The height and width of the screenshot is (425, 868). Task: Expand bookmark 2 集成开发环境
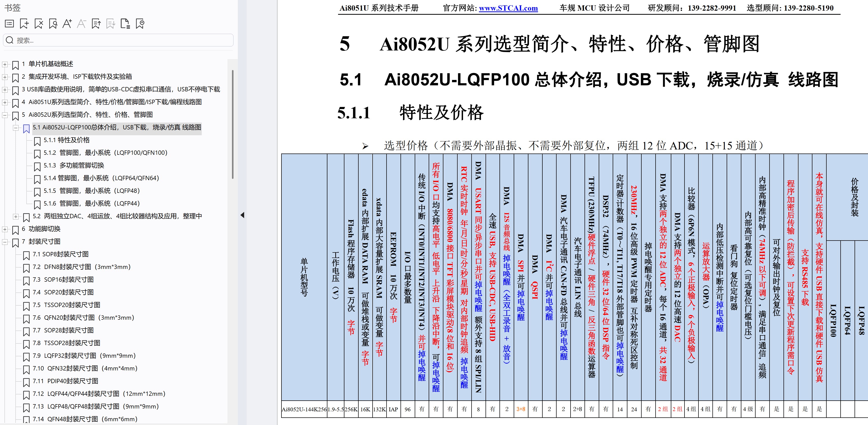click(5, 77)
